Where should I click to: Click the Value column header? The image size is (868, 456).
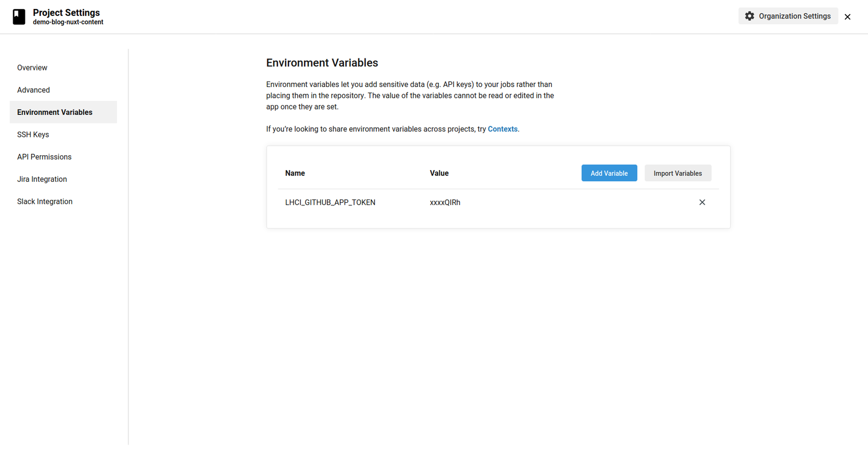point(439,173)
